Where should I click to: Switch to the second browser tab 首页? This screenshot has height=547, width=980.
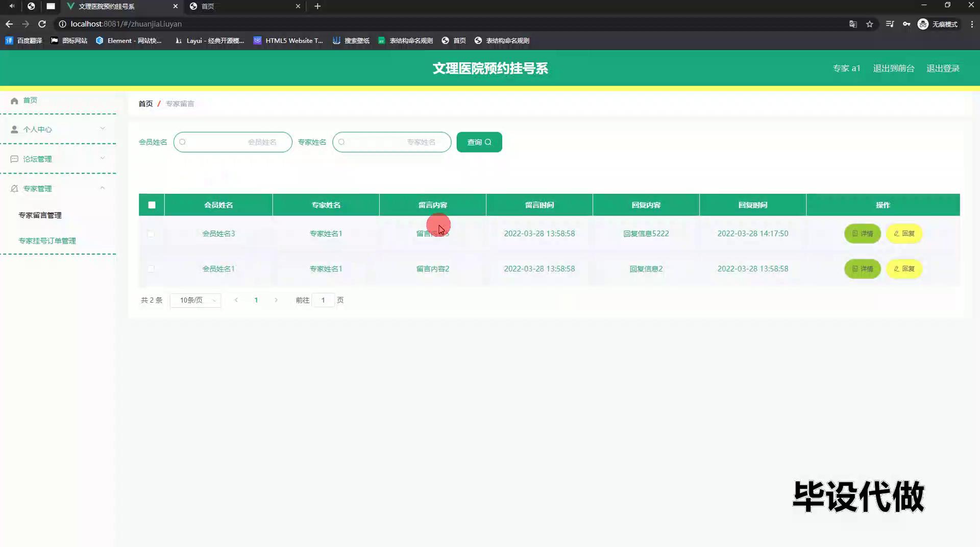[x=244, y=6]
